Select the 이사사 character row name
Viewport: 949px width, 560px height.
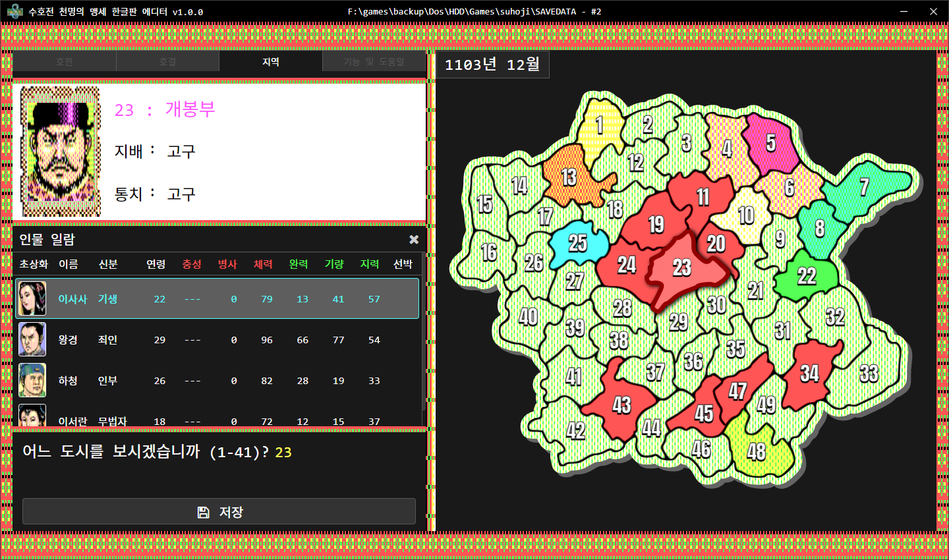(x=72, y=299)
